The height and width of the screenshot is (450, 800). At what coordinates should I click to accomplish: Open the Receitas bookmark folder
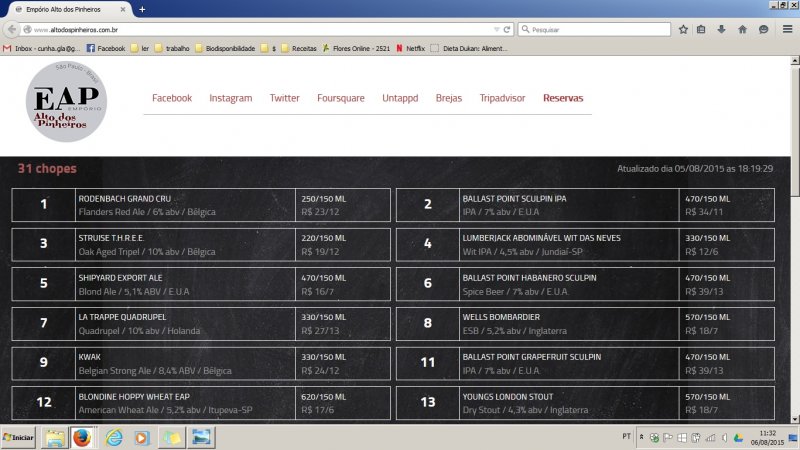298,48
